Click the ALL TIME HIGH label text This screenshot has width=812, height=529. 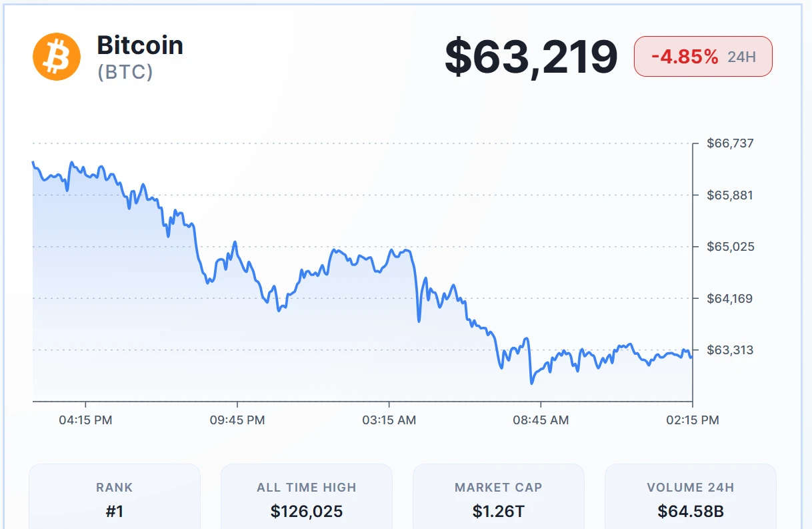[307, 488]
